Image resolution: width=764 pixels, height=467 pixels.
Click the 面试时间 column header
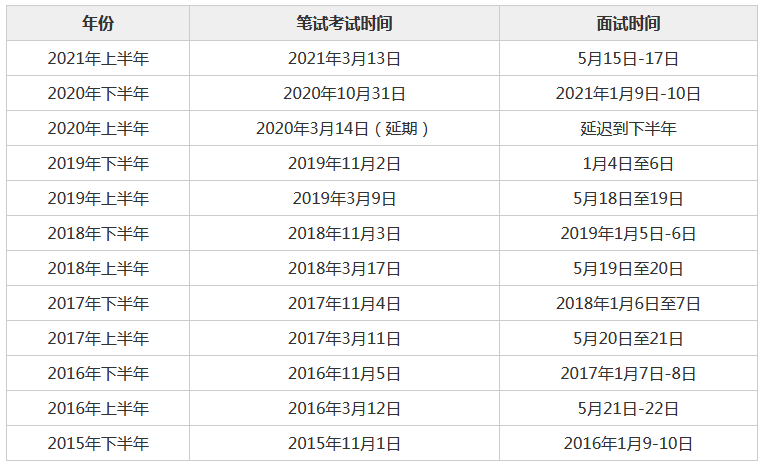628,23
